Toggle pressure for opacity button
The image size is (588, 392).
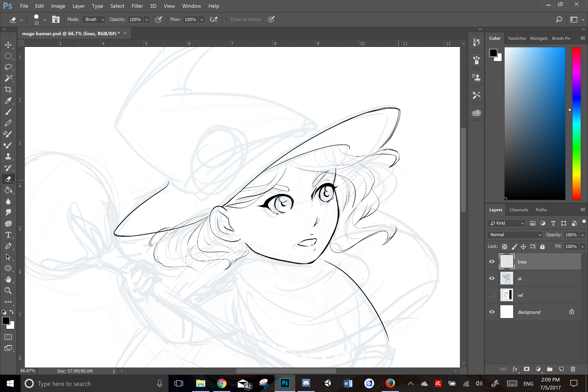pyautogui.click(x=159, y=19)
